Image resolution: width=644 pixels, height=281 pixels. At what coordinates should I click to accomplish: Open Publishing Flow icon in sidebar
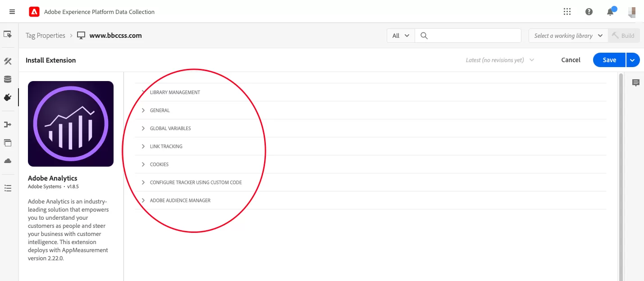point(8,125)
